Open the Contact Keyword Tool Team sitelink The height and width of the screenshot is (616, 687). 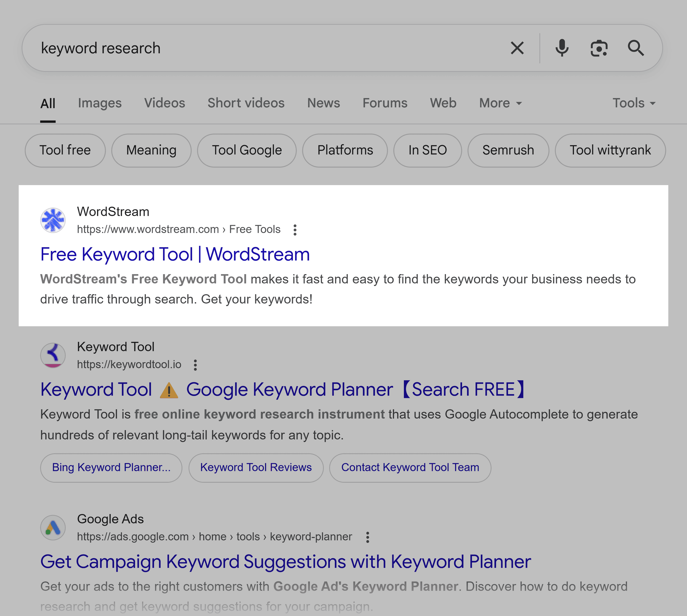point(410,468)
